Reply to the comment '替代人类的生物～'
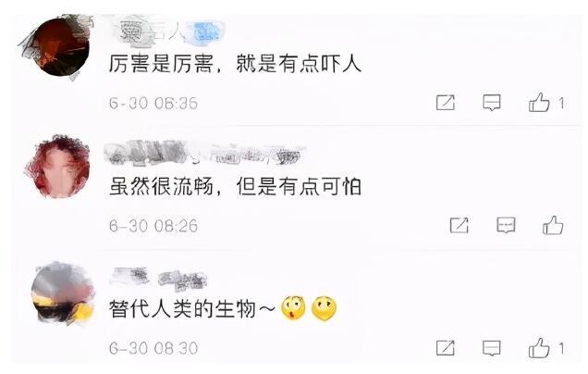Viewport: 588px width, 374px height. 492,348
